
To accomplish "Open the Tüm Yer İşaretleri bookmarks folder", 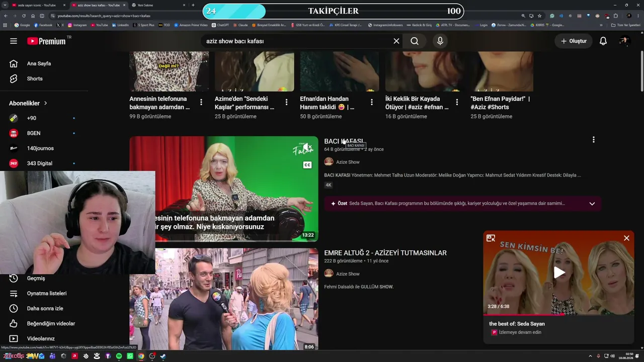I will coord(626,25).
